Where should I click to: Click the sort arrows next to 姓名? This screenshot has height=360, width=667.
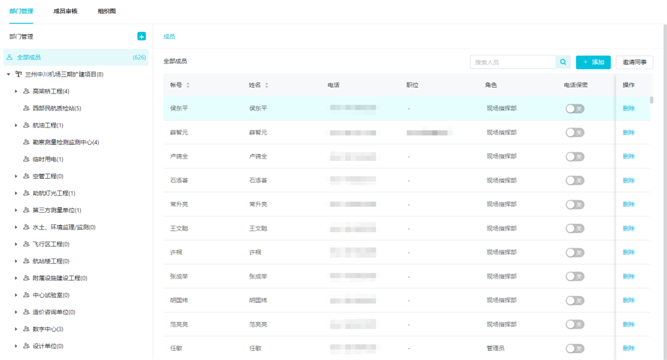[267, 85]
